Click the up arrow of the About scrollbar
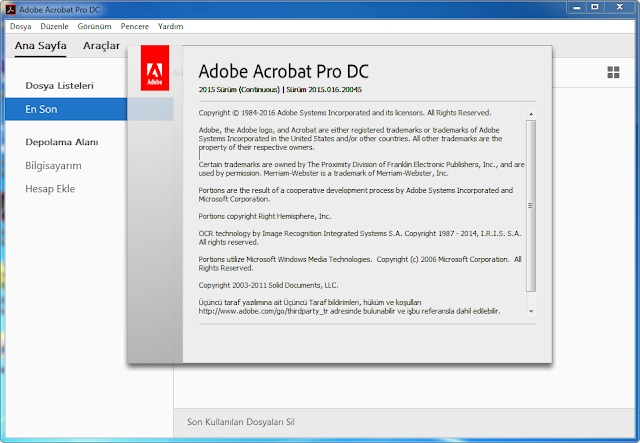Viewport: 640px width, 443px height. 531,114
